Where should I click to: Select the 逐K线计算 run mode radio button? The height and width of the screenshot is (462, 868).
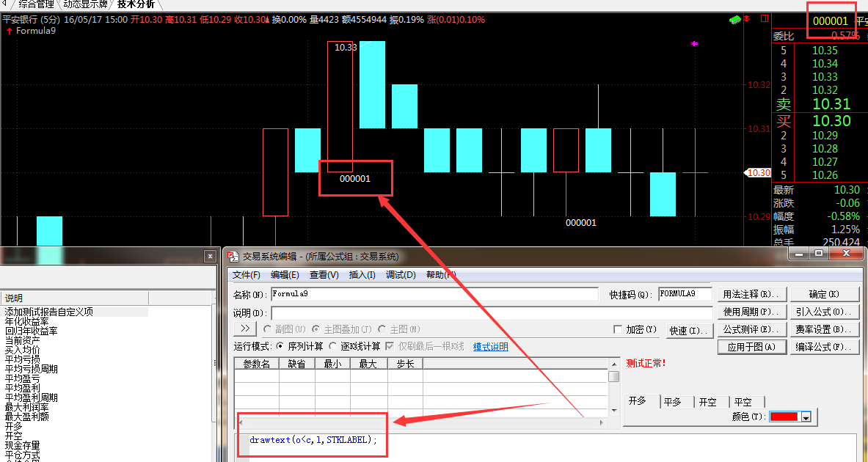click(334, 346)
